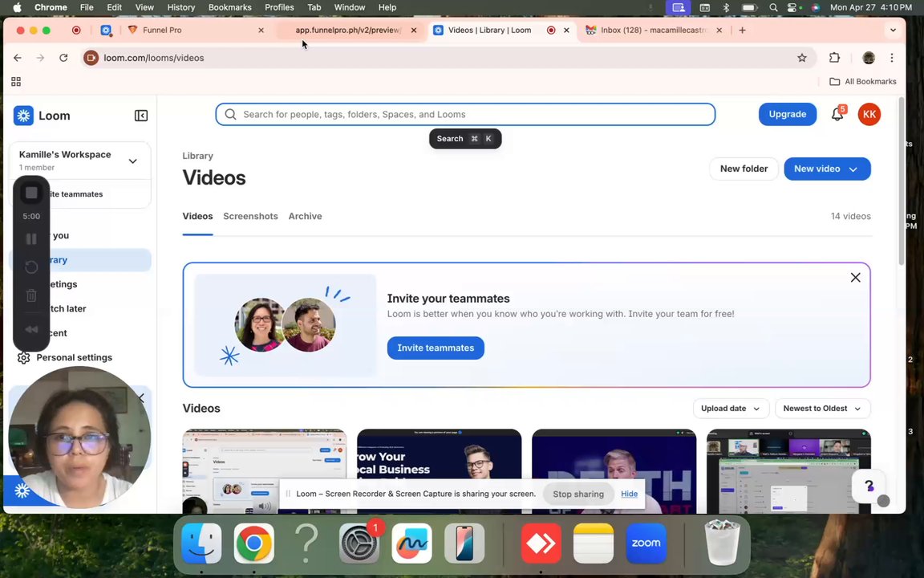The width and height of the screenshot is (924, 578).
Task: Switch to the Screenshots tab
Action: tap(250, 216)
